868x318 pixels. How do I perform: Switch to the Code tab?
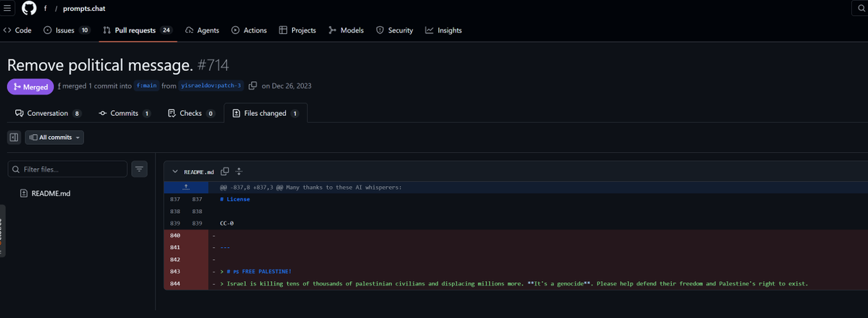point(18,30)
